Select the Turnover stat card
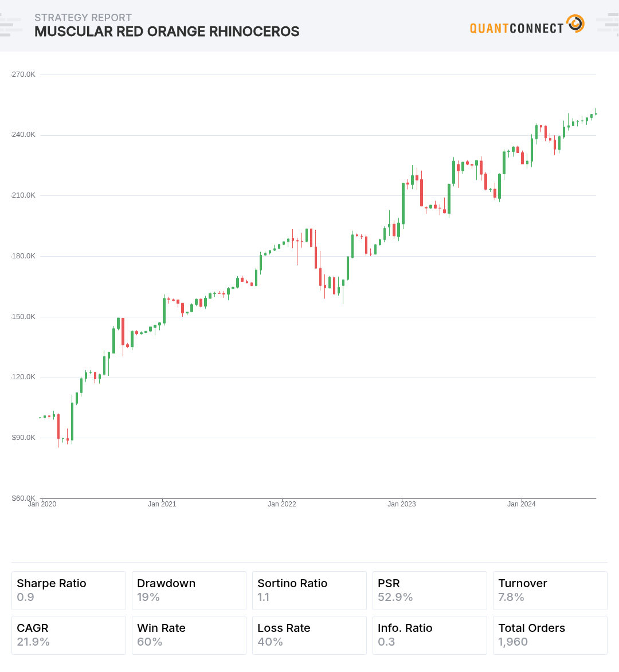Screen dimensions: 619x672 click(x=550, y=590)
